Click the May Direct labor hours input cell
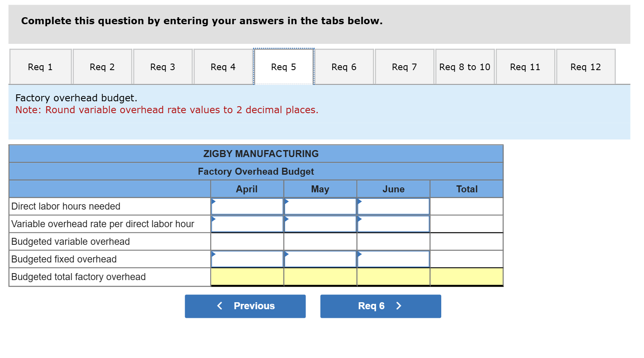This screenshot has height=358, width=644. click(320, 206)
